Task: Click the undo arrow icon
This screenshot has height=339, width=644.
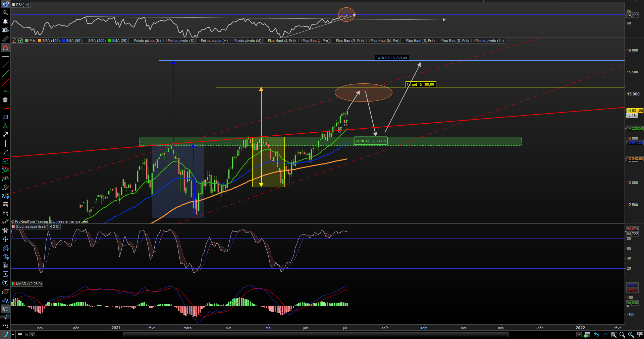Action: (596, 335)
